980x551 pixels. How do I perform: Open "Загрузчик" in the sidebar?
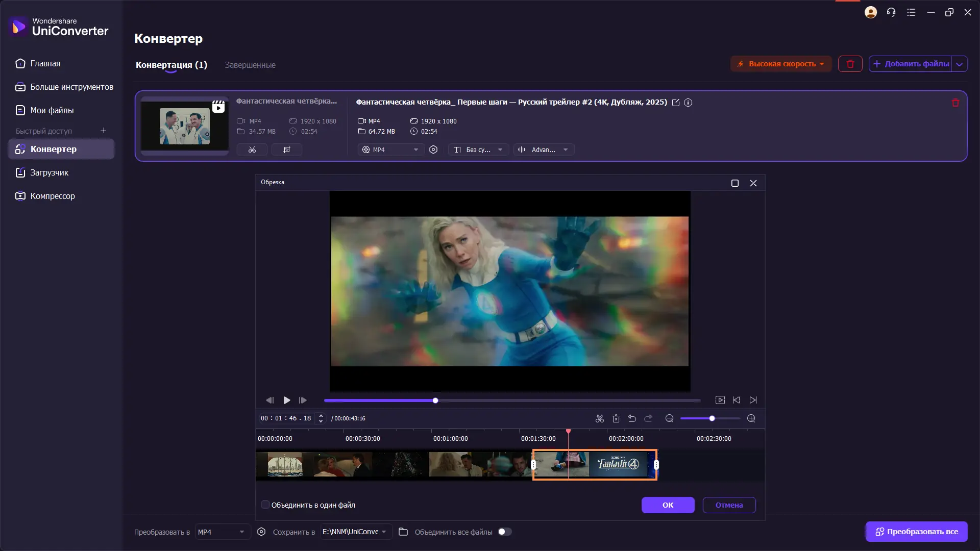49,172
